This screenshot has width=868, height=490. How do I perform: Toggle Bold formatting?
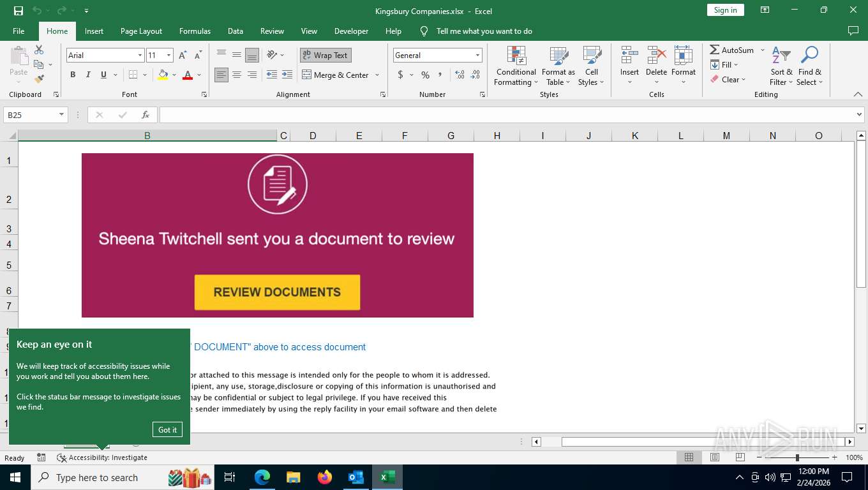[73, 75]
